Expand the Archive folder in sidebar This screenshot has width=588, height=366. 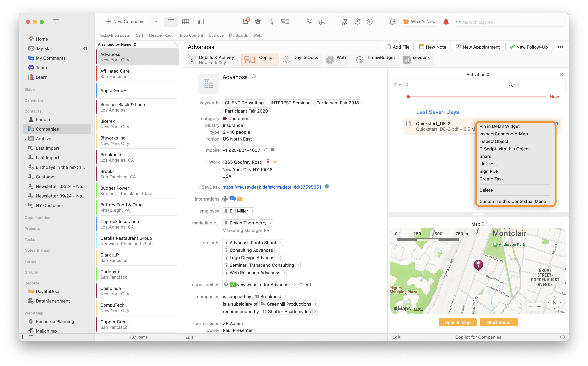pos(25,138)
